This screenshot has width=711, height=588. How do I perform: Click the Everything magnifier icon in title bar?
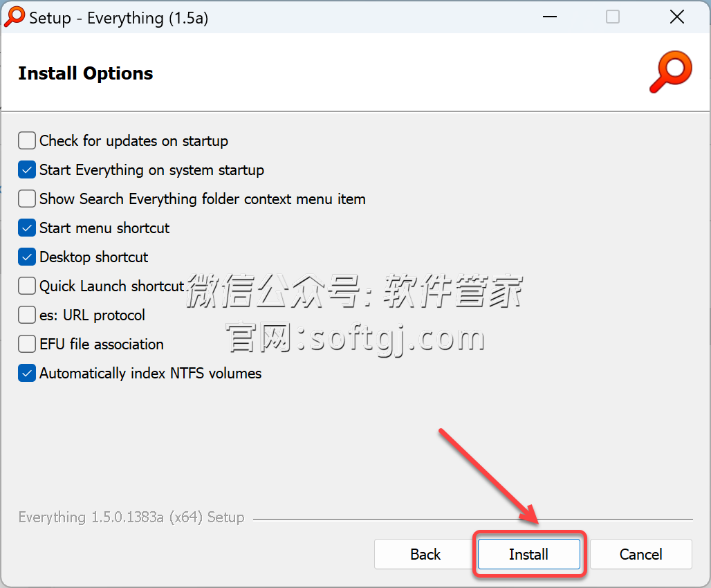(14, 17)
